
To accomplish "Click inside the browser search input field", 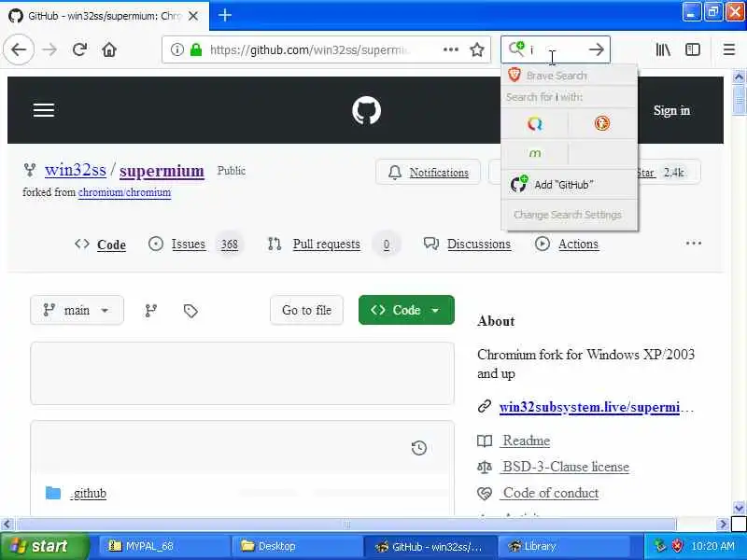I will [x=556, y=49].
